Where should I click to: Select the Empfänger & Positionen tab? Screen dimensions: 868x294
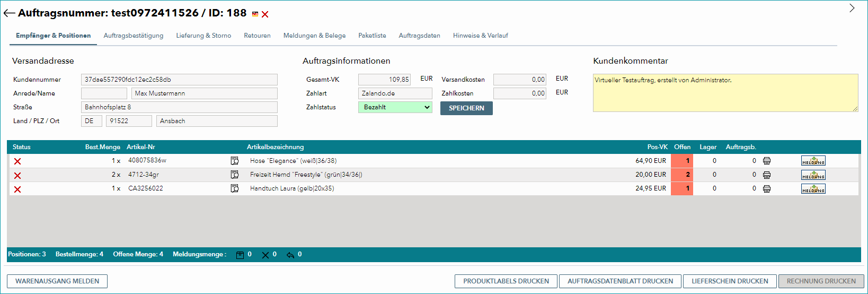(x=53, y=36)
